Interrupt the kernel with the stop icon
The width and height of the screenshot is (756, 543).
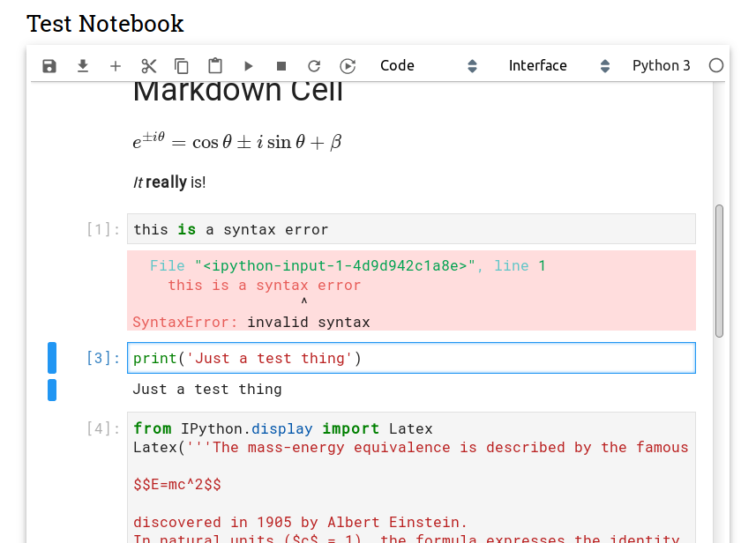coord(281,66)
